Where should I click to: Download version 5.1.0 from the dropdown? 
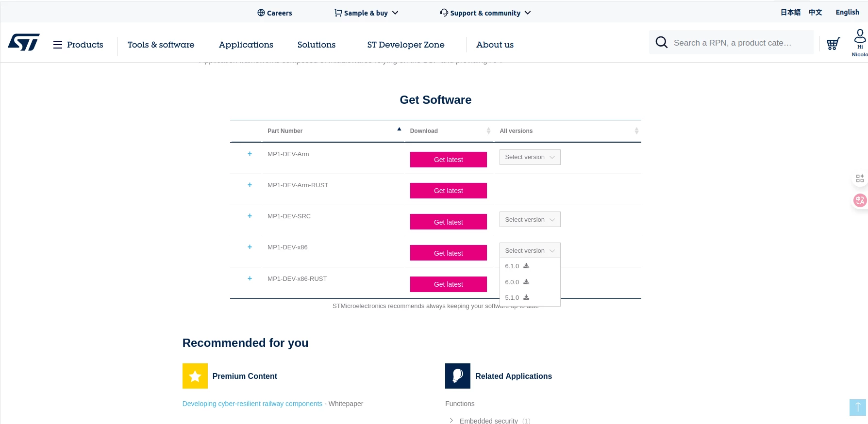[526, 297]
